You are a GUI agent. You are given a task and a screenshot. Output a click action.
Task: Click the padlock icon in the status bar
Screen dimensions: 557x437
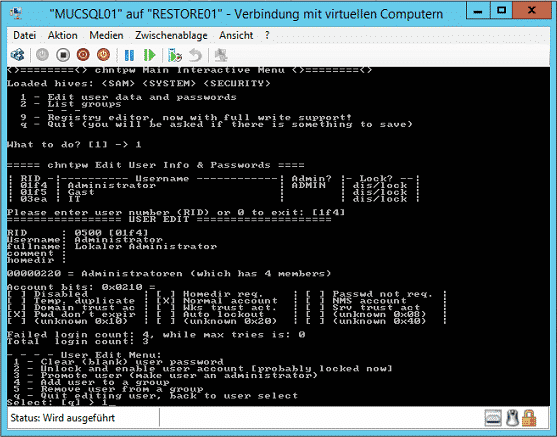[529, 418]
